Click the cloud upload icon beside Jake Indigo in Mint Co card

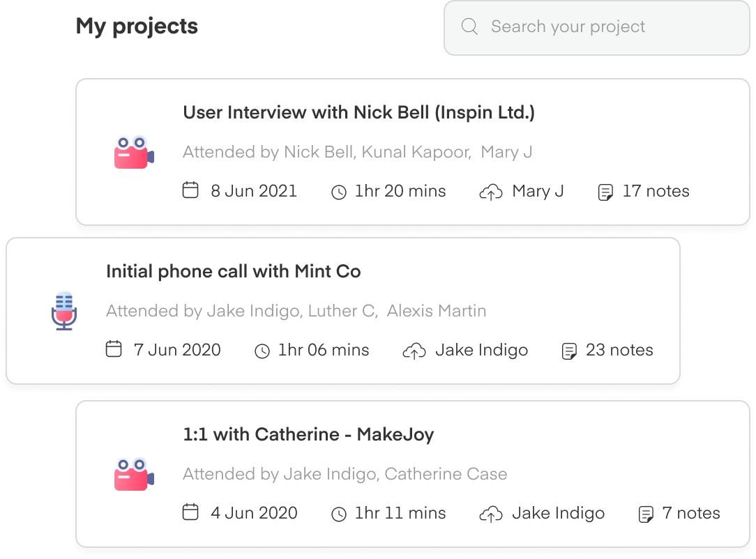tap(414, 351)
